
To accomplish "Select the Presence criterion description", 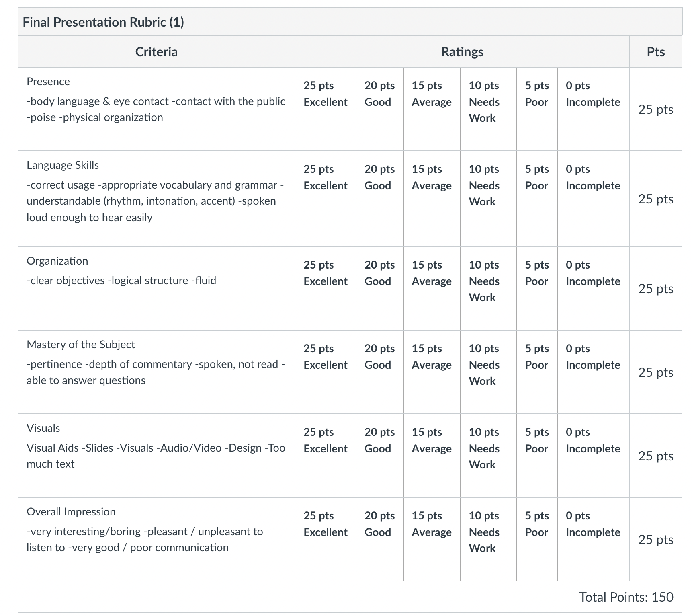I will pyautogui.click(x=156, y=109).
